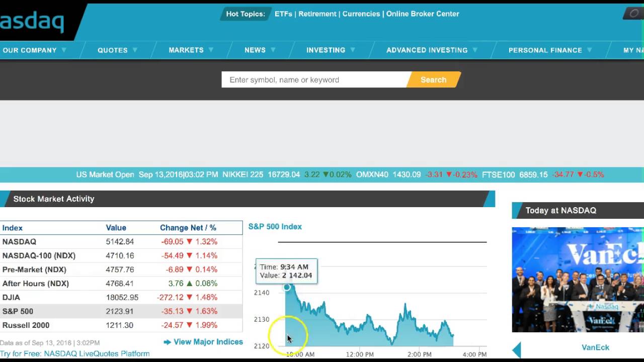Click the Stock Market Activity heading
This screenshot has width=644, height=362.
pos(54,199)
